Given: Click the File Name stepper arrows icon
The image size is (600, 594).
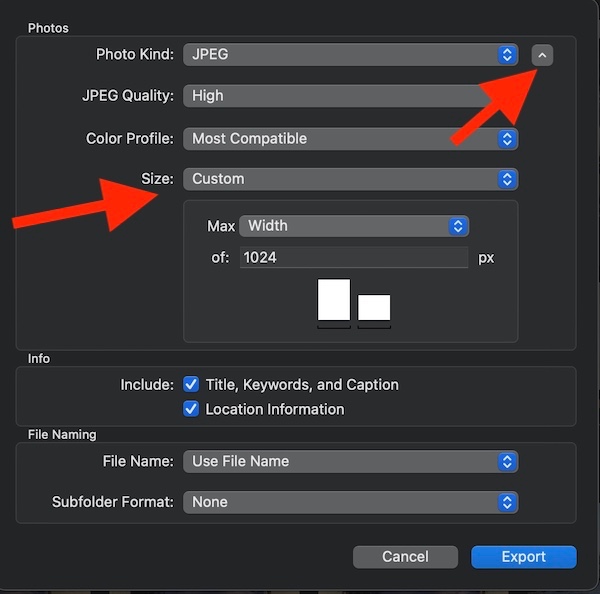Looking at the screenshot, I should point(508,461).
